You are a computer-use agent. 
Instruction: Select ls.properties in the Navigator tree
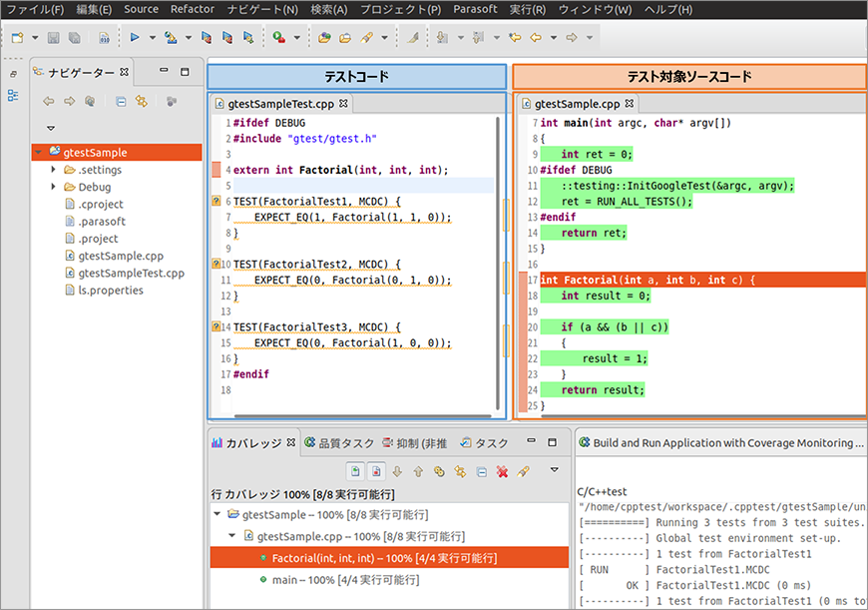111,291
